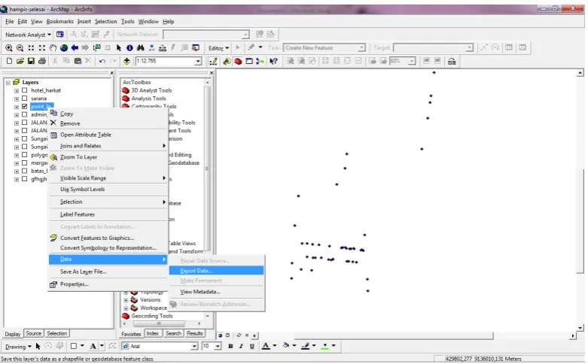Click the Open folder icon
The image size is (588, 364).
tap(20, 61)
